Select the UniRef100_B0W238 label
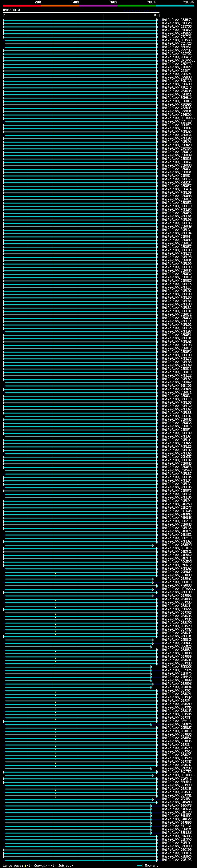The height and width of the screenshot is (868, 197). tap(177, 768)
